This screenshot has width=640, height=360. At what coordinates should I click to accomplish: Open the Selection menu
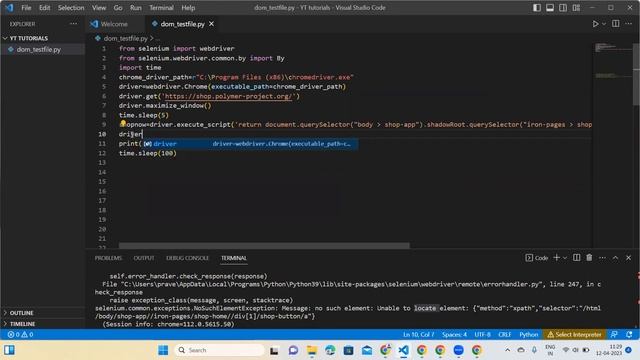click(x=71, y=8)
